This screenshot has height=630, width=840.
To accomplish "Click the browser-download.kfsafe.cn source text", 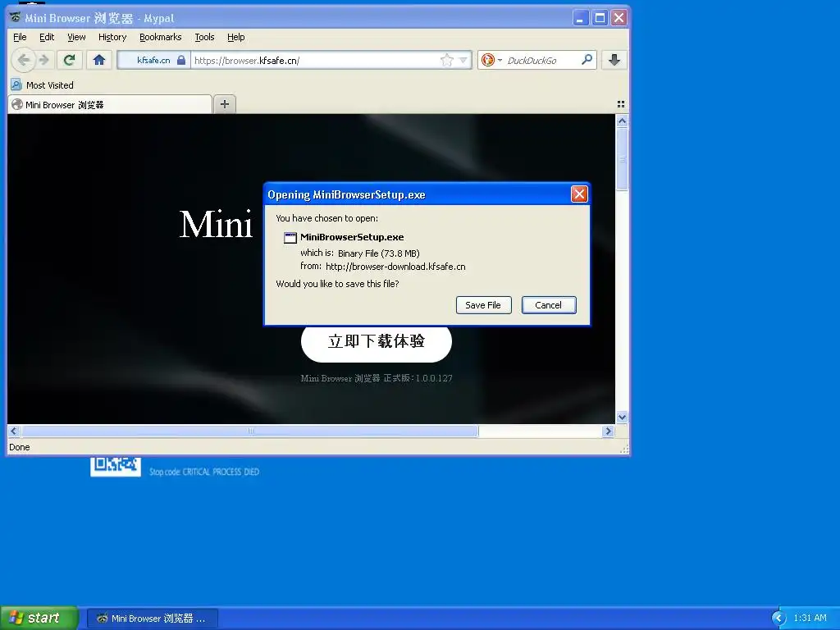I will click(x=395, y=267).
